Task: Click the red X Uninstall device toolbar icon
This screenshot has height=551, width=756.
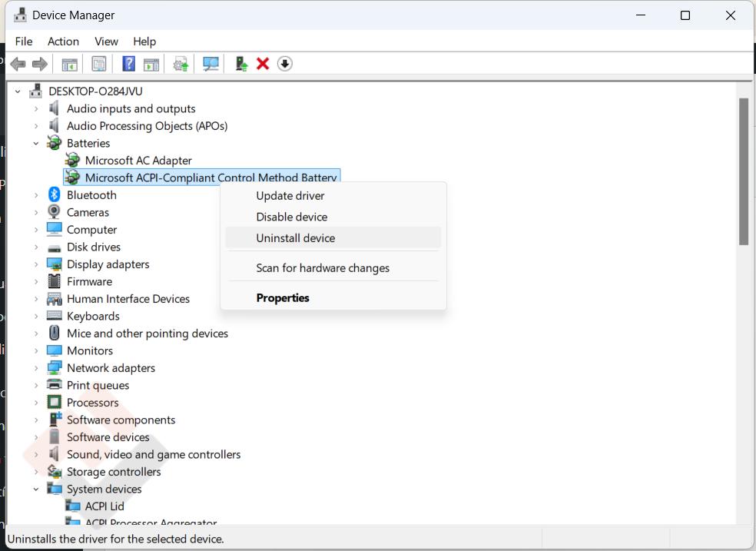Action: point(263,64)
